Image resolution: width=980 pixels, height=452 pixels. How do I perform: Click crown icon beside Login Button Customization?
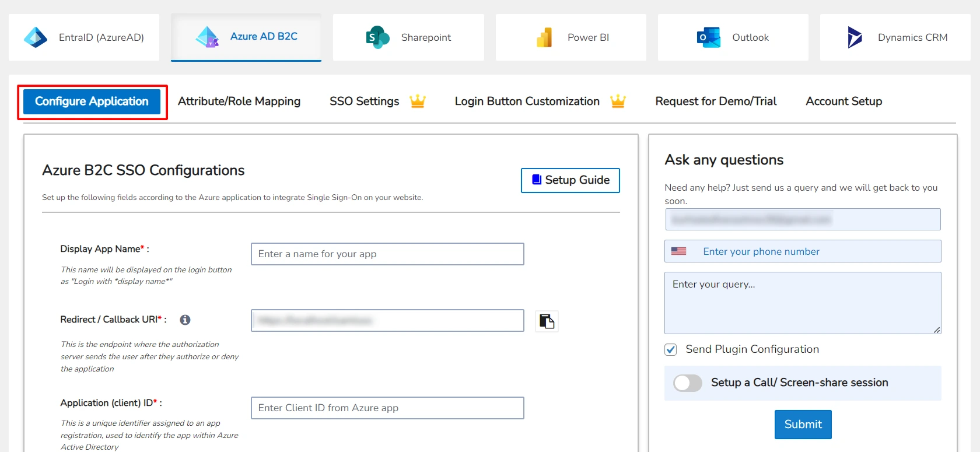click(x=618, y=101)
